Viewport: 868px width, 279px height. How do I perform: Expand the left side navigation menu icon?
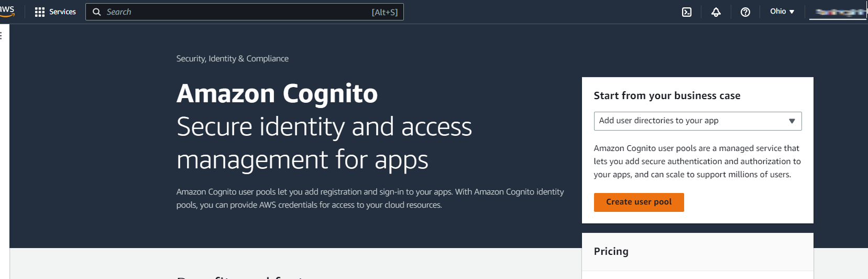2,36
